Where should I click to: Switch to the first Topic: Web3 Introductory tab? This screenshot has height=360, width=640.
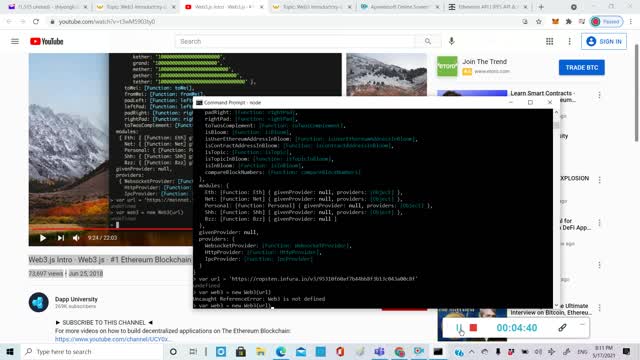pos(136,7)
